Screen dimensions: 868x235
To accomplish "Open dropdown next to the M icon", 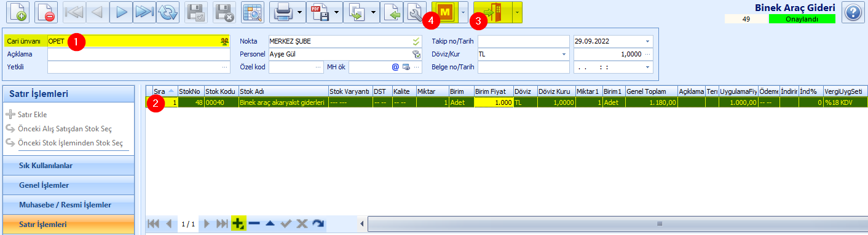I will (462, 12).
